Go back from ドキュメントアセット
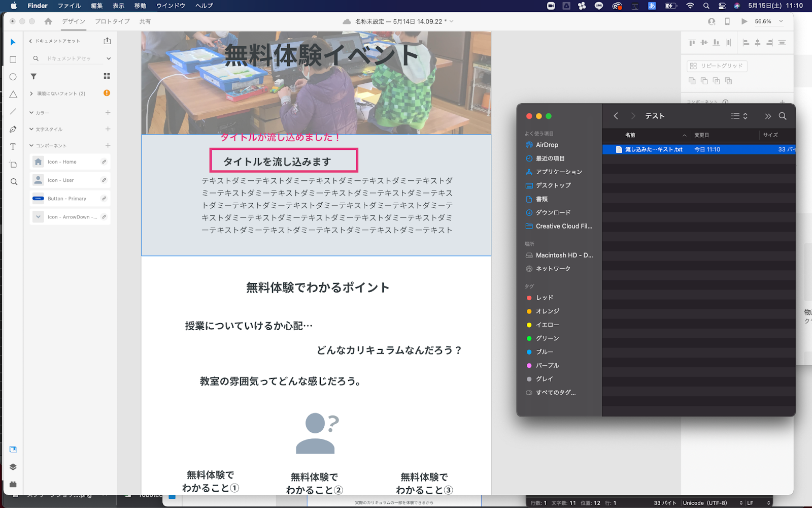Viewport: 812px width, 508px height. pos(30,41)
